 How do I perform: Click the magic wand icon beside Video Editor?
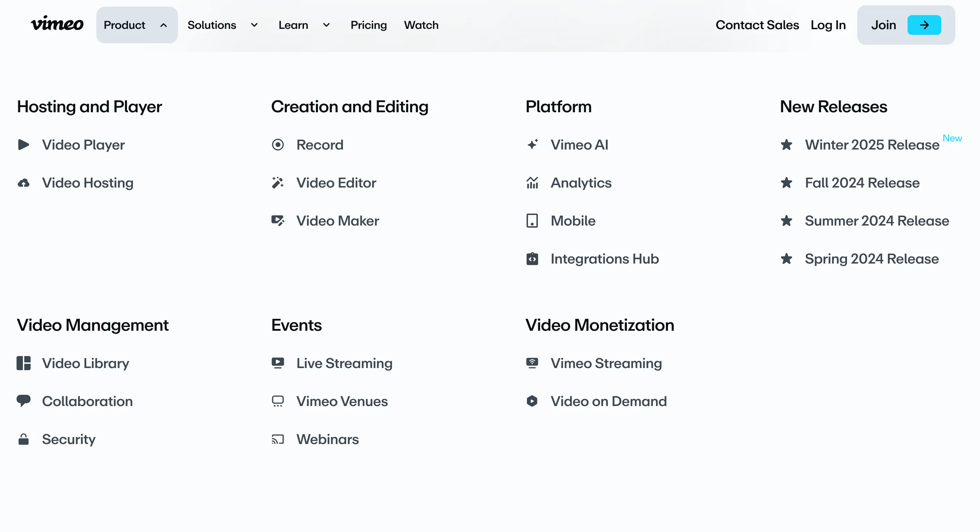[278, 183]
